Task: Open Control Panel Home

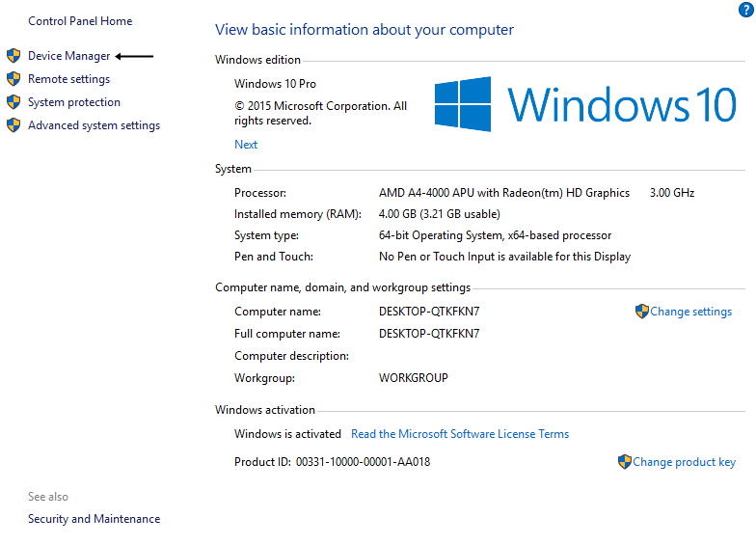Action: (x=80, y=21)
